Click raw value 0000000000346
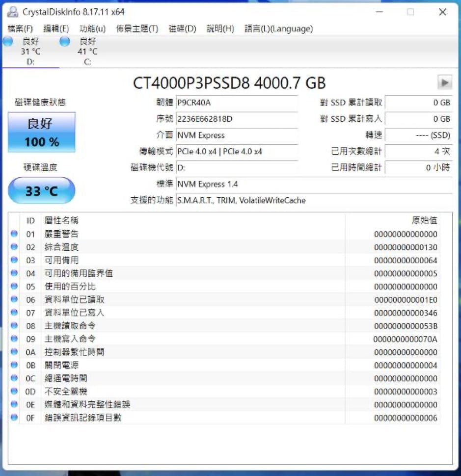The image size is (461, 476). pos(406,313)
